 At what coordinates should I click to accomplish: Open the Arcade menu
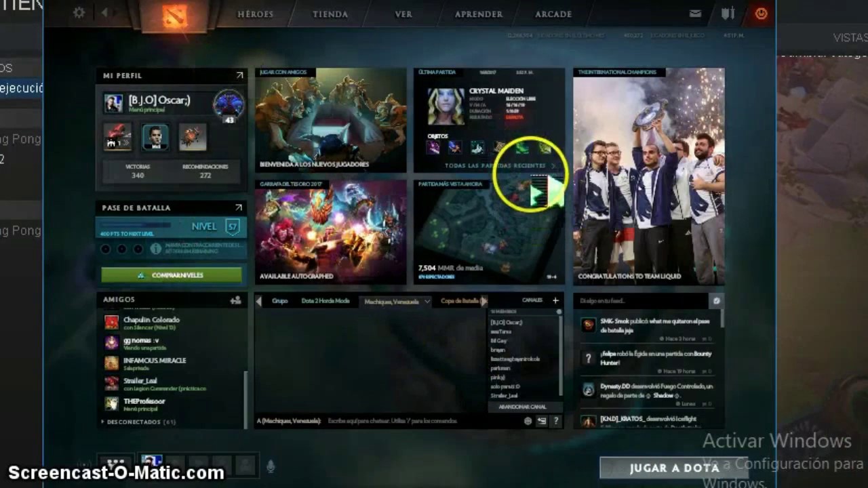pyautogui.click(x=553, y=14)
